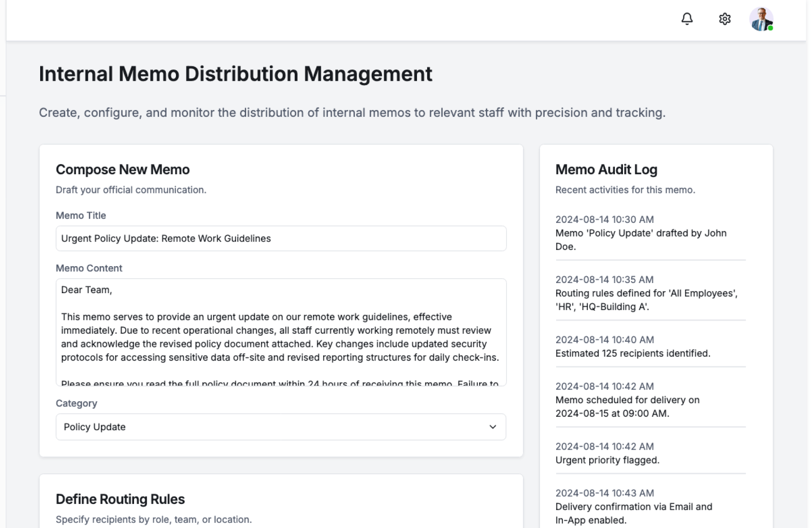This screenshot has width=812, height=528.
Task: Click the Memo Audit Log heading
Action: pyautogui.click(x=606, y=170)
